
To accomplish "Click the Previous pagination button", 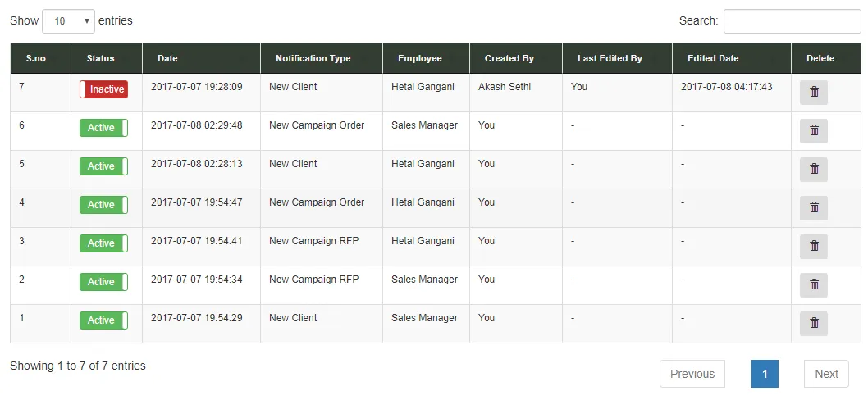I will (x=692, y=374).
